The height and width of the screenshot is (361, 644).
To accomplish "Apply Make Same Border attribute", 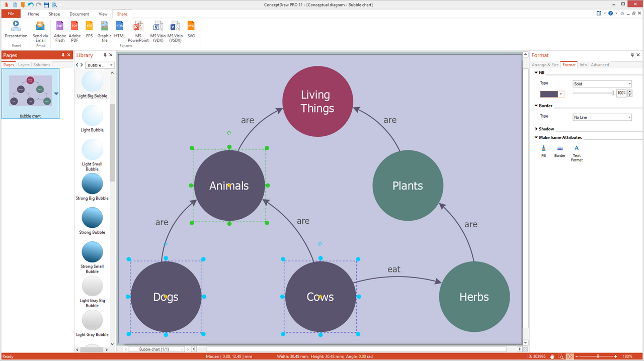I will 560,151.
